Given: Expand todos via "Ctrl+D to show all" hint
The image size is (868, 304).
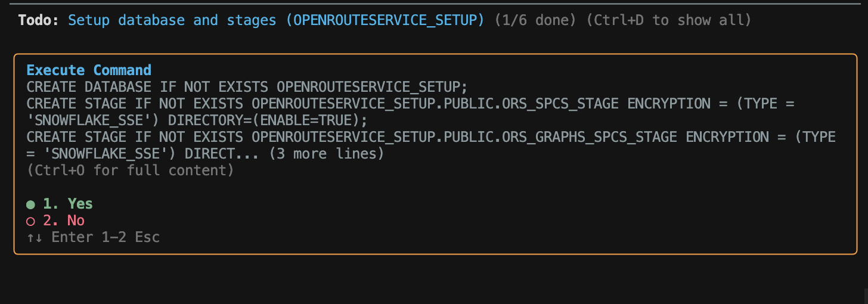Looking at the screenshot, I should 668,20.
